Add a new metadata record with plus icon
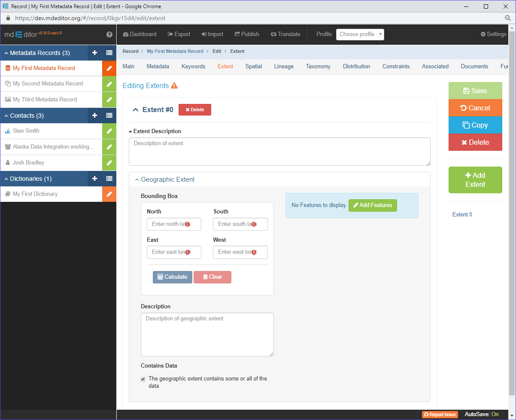 click(95, 53)
